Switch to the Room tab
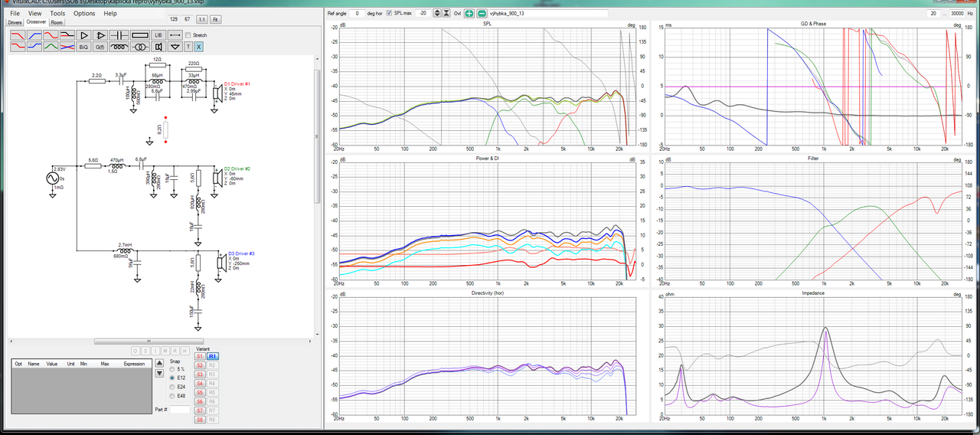This screenshot has height=435, width=980. (x=57, y=22)
